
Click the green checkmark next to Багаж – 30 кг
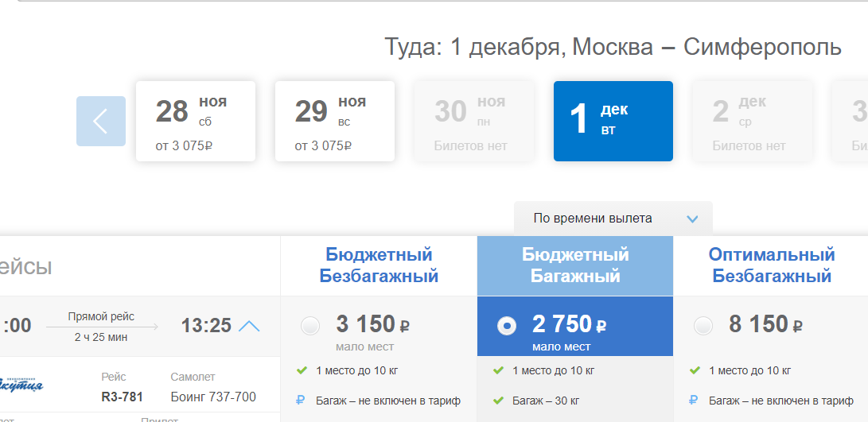(x=498, y=401)
